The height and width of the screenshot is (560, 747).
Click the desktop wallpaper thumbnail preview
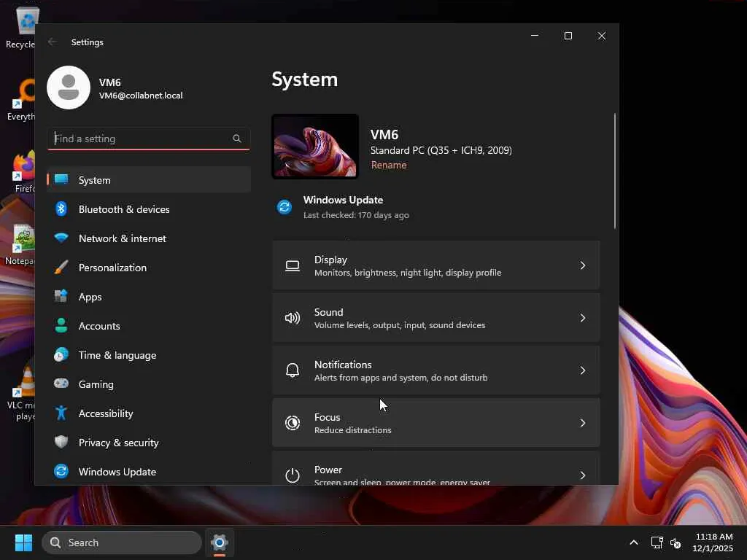315,146
